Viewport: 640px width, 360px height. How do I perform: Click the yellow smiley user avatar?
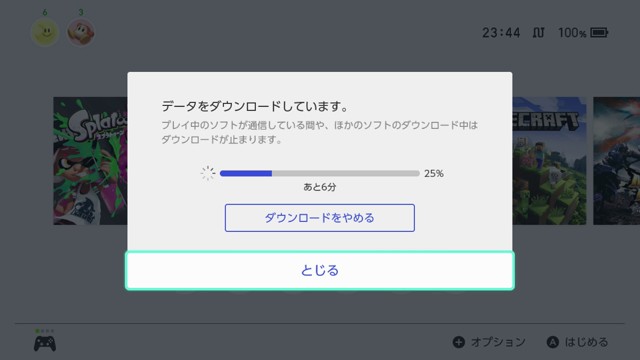click(x=45, y=32)
